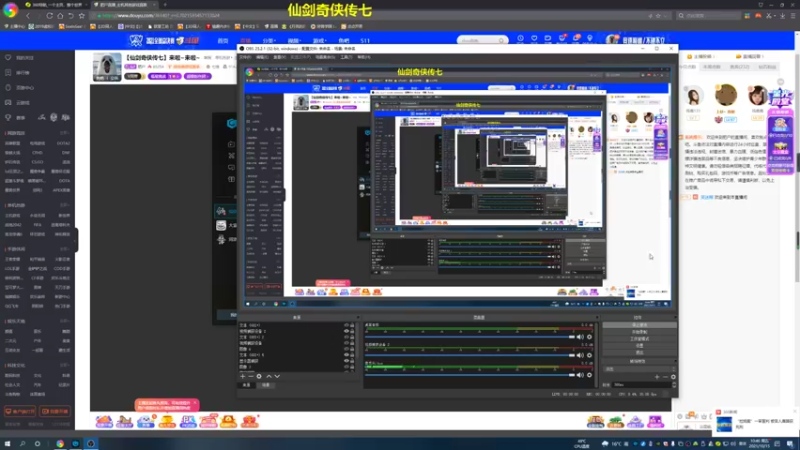Open source properties gear in OBS
This screenshot has height=450, width=800.
click(x=259, y=376)
